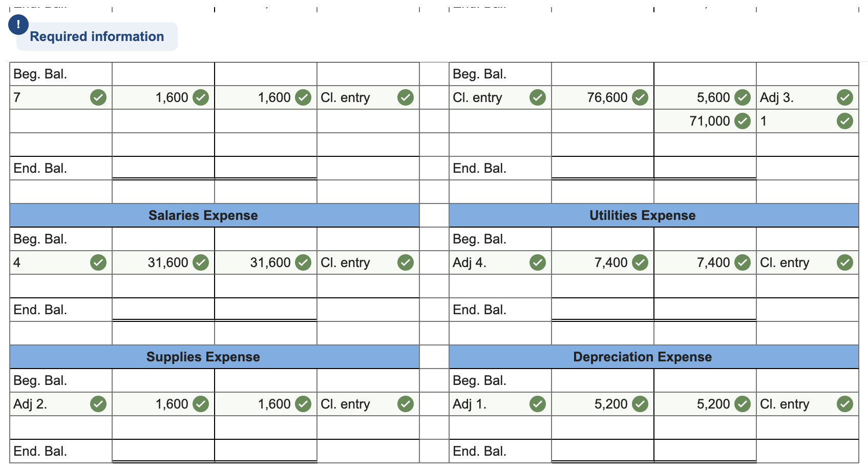Select the checkmark beside 71,000
This screenshot has height=468, width=868.
tap(742, 121)
